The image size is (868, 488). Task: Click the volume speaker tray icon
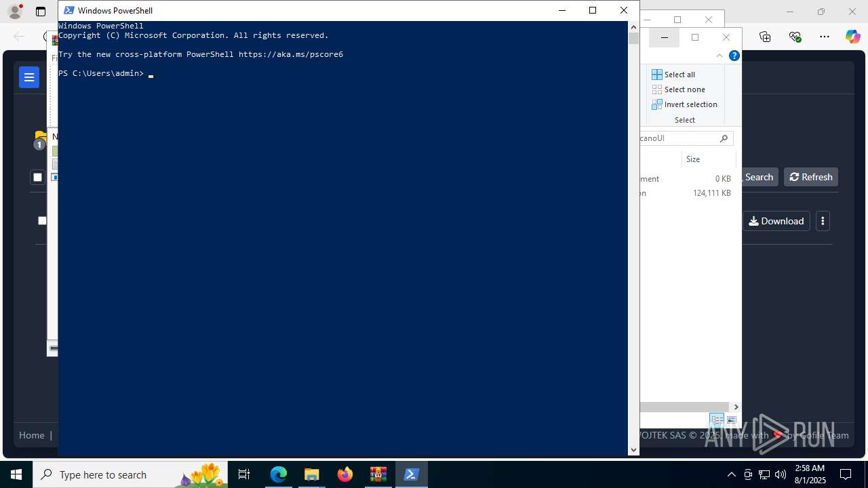781,474
